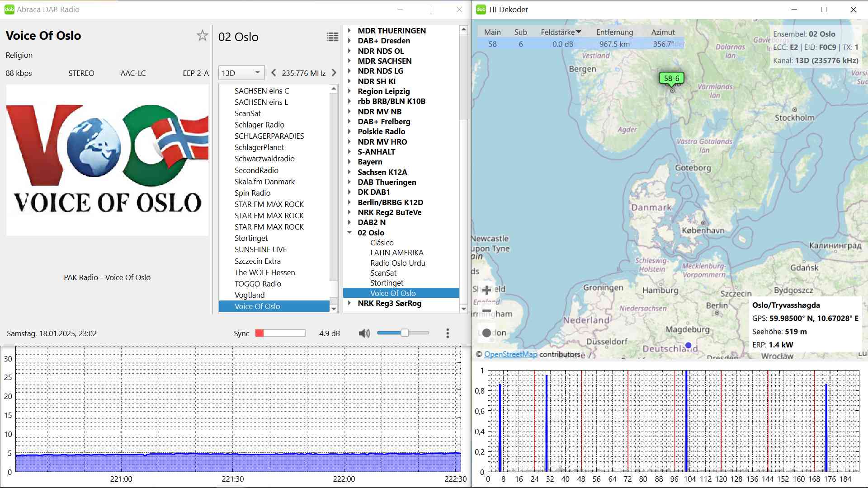Zoom in on the map

(486, 290)
